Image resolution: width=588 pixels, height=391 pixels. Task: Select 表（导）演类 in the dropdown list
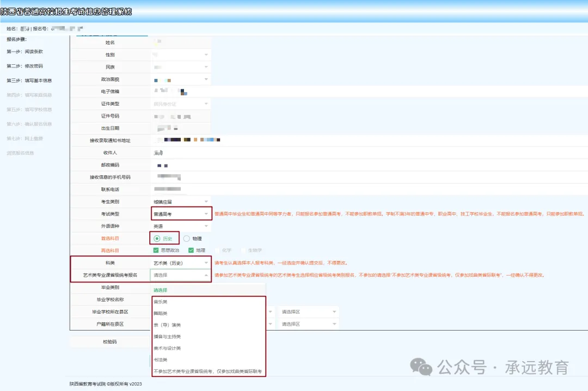click(209, 325)
